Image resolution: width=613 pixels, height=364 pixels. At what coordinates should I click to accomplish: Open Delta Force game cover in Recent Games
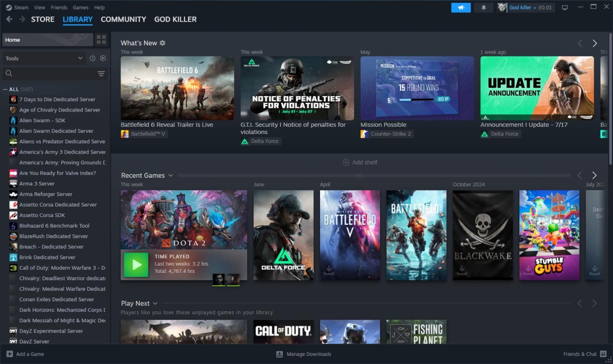point(284,235)
